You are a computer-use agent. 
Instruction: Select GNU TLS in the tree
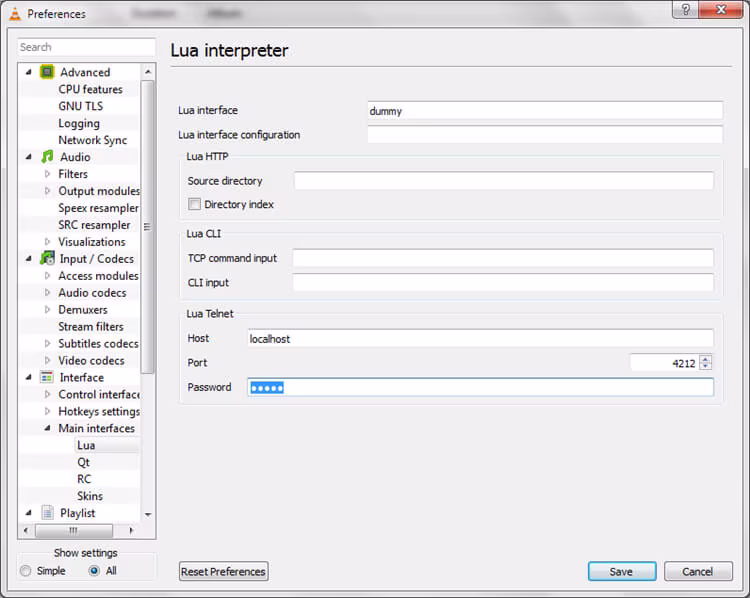pyautogui.click(x=80, y=106)
